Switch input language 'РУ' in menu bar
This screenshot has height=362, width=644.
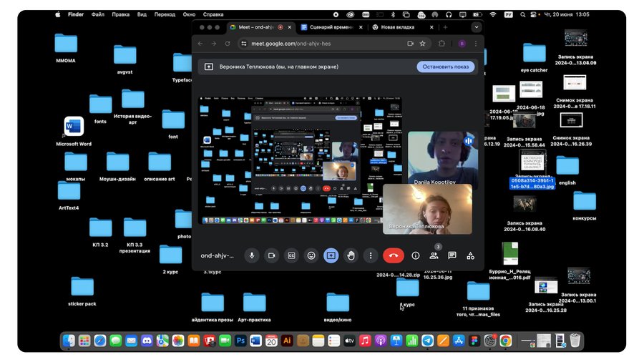click(x=509, y=14)
